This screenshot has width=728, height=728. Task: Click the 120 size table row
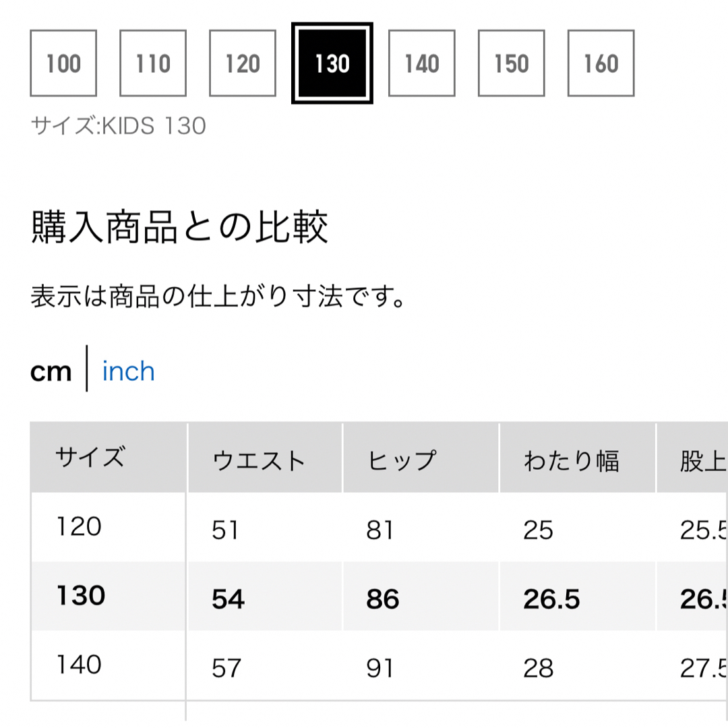379,527
